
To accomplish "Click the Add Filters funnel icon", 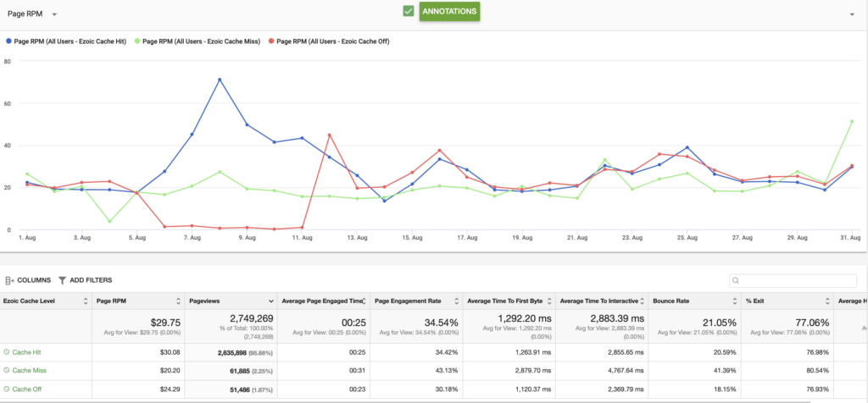I will click(62, 281).
